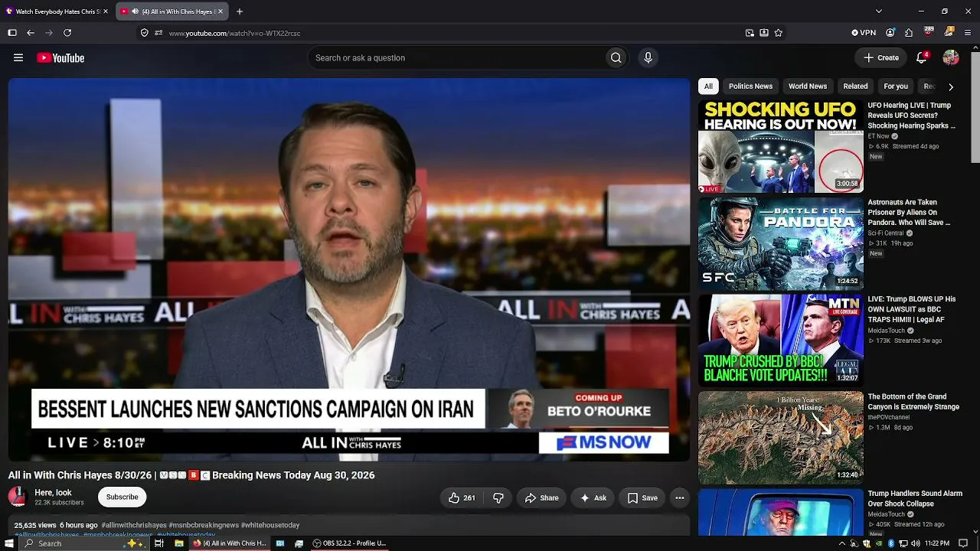Go forward in the browser
The width and height of the screenshot is (980, 551).
[x=49, y=33]
